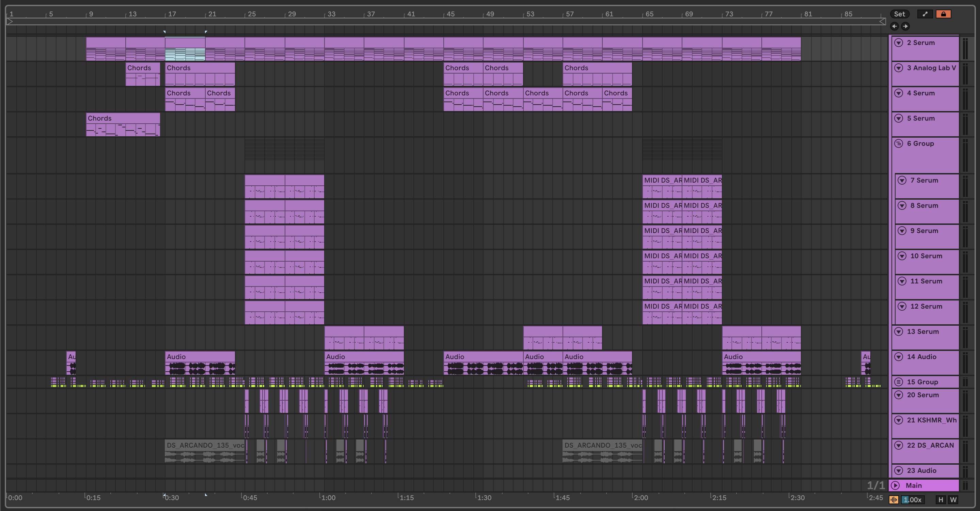Jump to next locator arrow
The height and width of the screenshot is (511, 980).
pos(905,26)
